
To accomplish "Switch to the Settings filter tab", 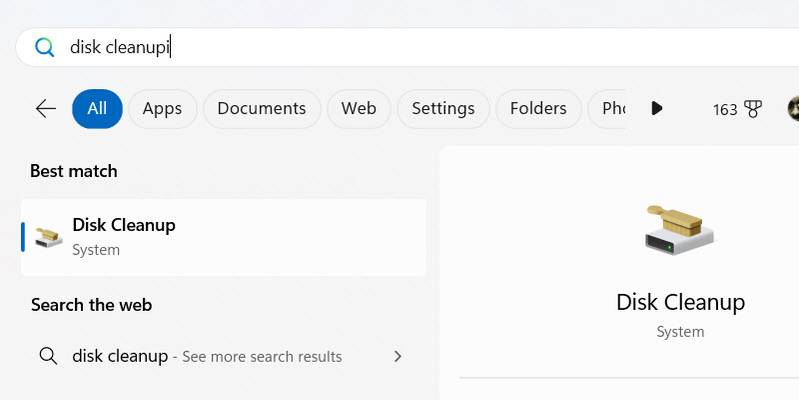I will pyautogui.click(x=443, y=108).
